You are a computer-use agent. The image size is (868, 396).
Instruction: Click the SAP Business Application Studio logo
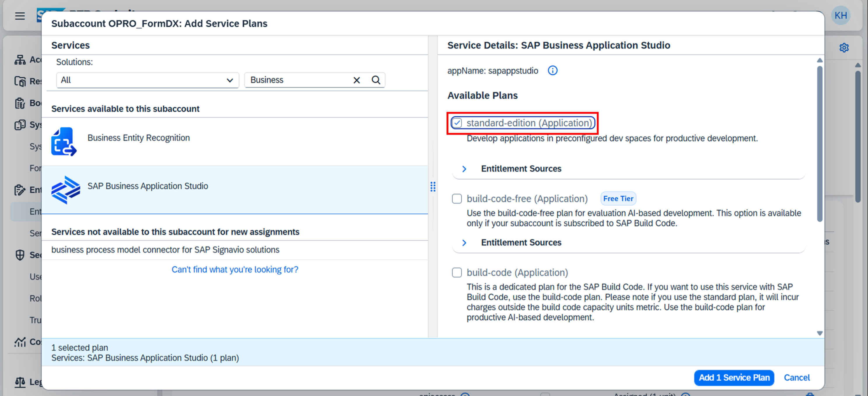pos(65,190)
